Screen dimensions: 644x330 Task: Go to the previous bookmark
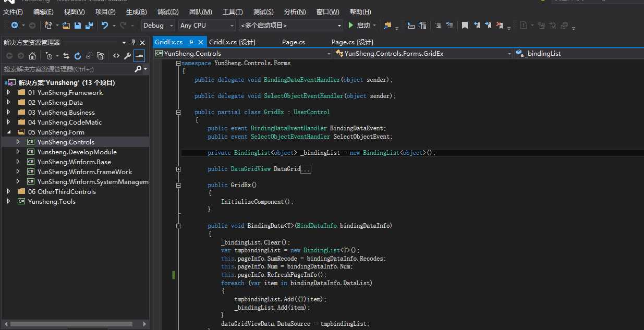point(477,25)
